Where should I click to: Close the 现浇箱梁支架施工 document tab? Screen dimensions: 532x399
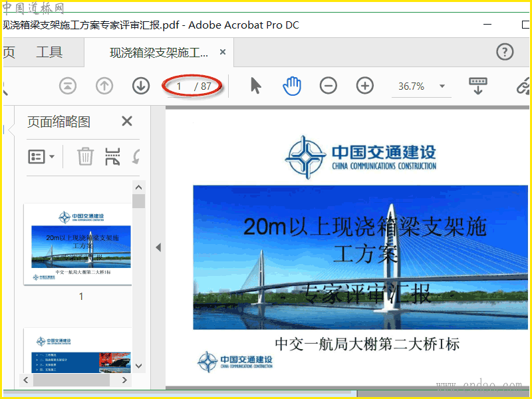[223, 52]
